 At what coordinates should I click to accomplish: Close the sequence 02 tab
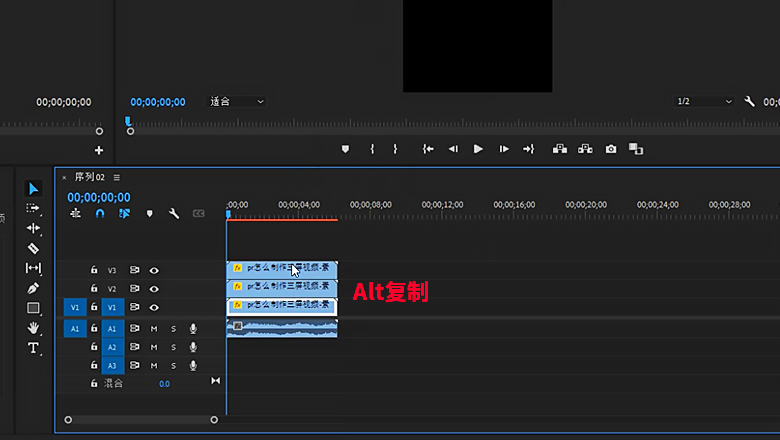point(64,177)
